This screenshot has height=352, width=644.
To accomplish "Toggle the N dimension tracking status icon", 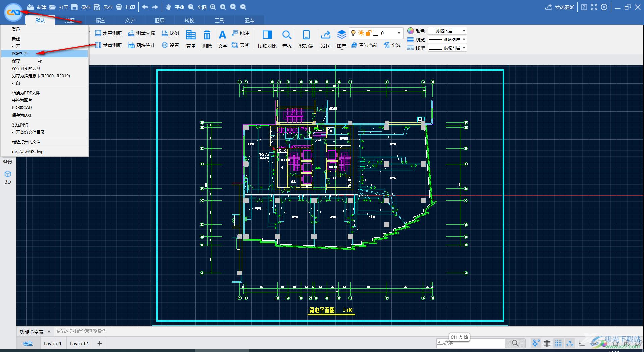I will 570,343.
